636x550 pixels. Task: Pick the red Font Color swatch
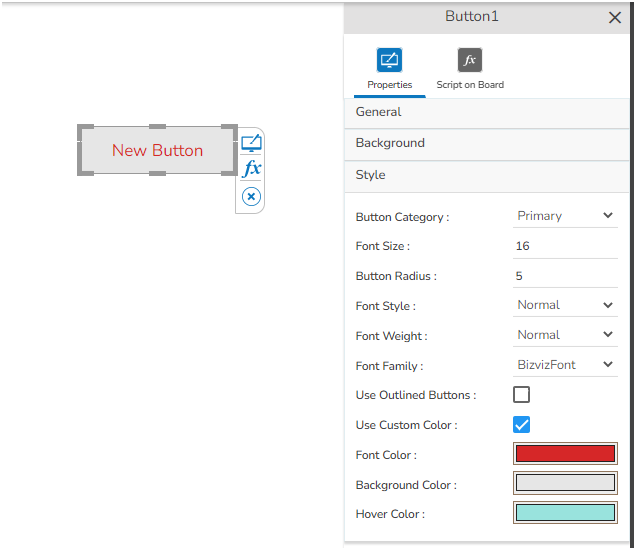[x=565, y=454]
